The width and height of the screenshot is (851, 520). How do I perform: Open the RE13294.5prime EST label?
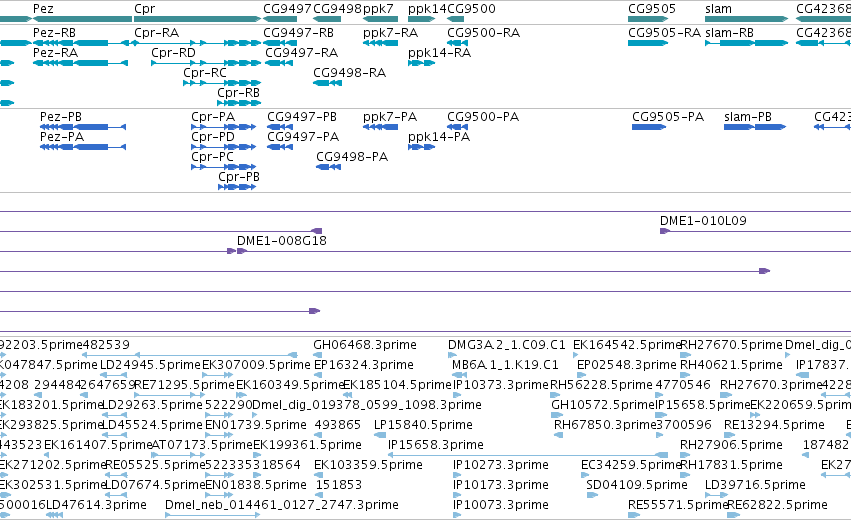(774, 425)
